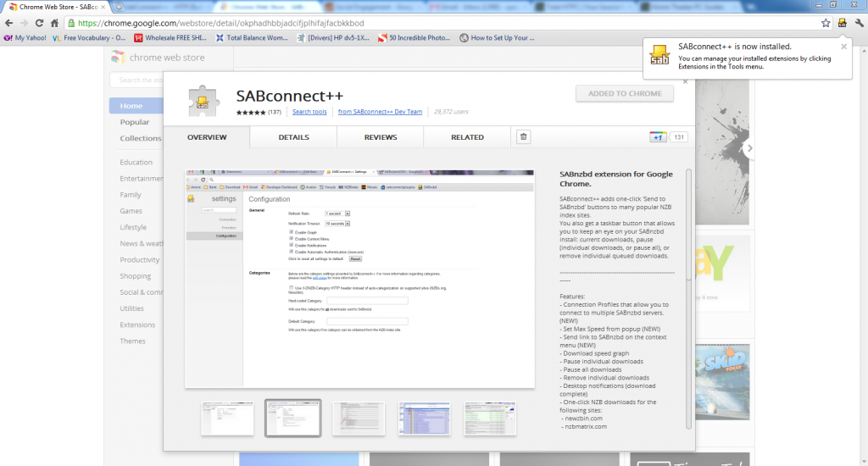Open the 50 Incredible Photo... bookmark
Viewport: 868px width, 466px height.
click(x=414, y=38)
